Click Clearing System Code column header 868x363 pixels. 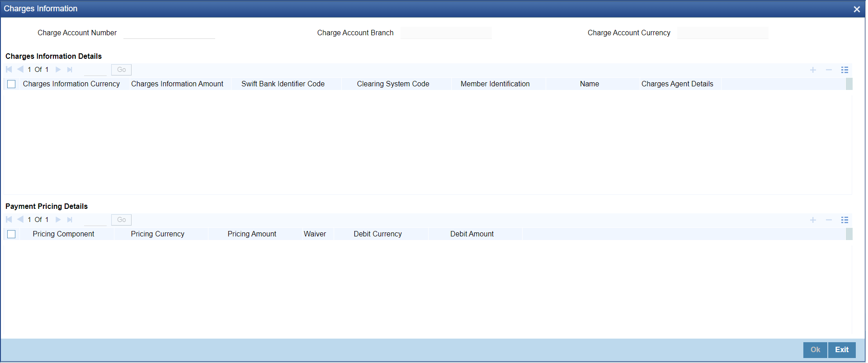point(393,84)
